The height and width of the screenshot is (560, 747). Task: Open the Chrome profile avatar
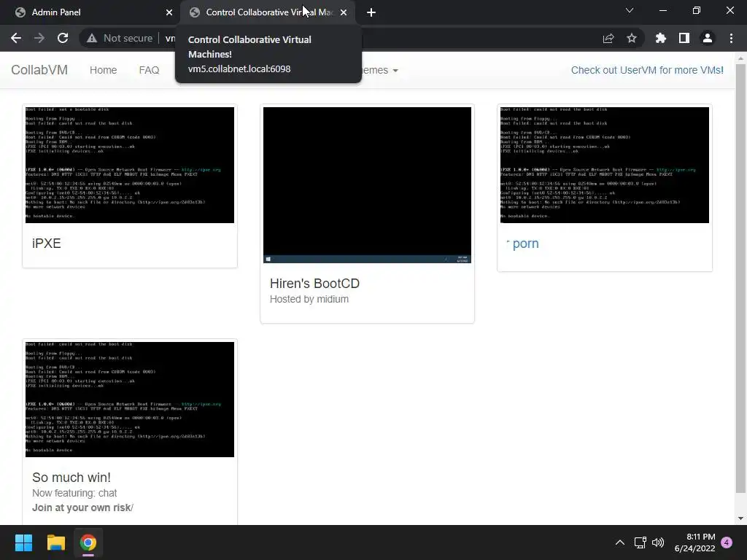(x=708, y=38)
